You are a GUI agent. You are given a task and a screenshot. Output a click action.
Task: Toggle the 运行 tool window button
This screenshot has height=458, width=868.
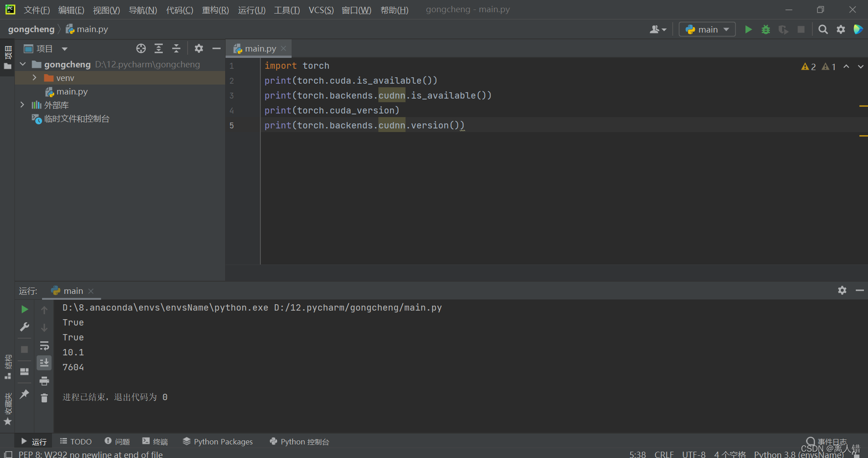pyautogui.click(x=34, y=441)
